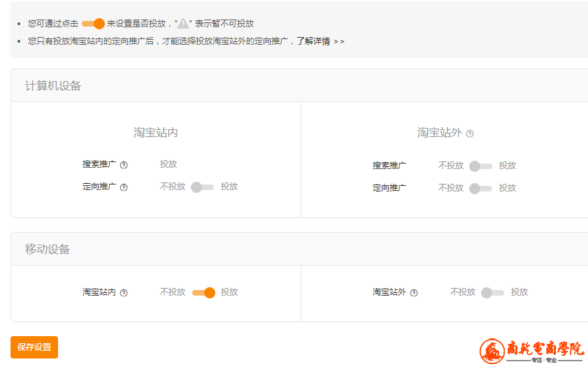Click help icon next to 淘宝站内 定向推广
This screenshot has width=588, height=369.
tap(124, 187)
